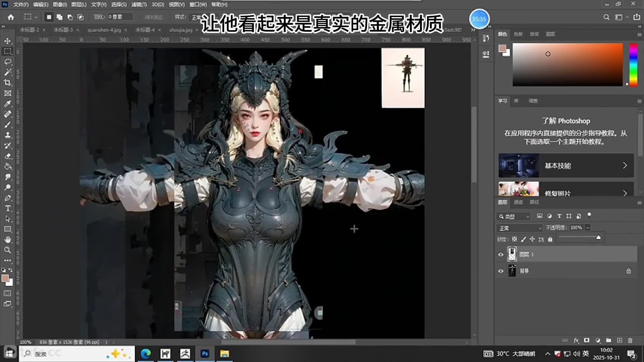Open the layer blend mode dropdown

519,228
